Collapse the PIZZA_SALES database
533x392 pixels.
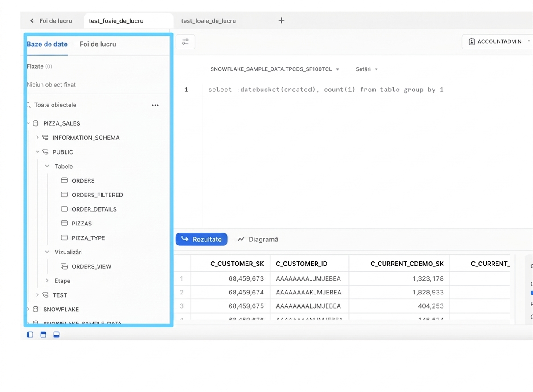tap(29, 123)
